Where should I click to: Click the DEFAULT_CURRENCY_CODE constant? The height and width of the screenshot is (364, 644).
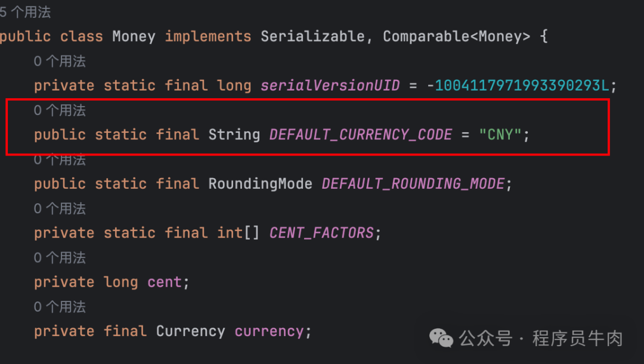(x=361, y=135)
